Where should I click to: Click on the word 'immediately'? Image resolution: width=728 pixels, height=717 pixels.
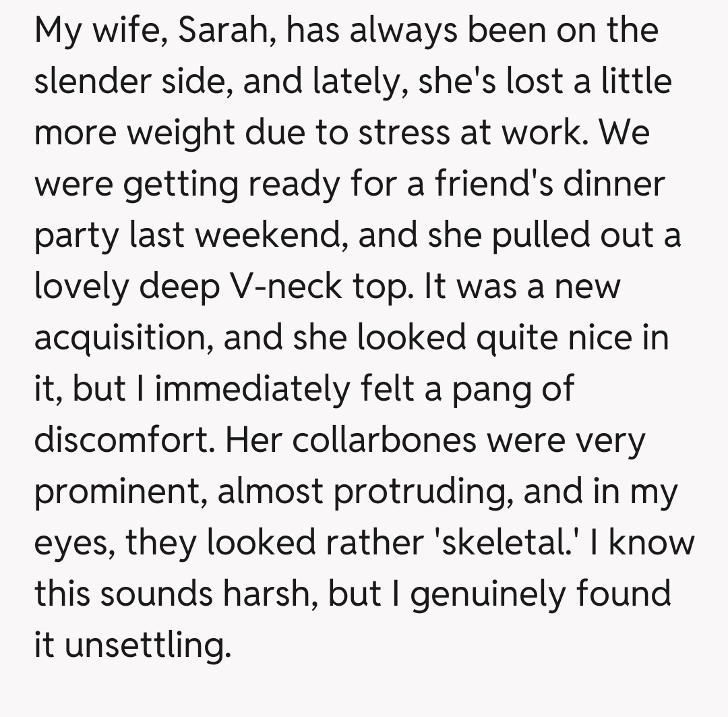tap(252, 390)
